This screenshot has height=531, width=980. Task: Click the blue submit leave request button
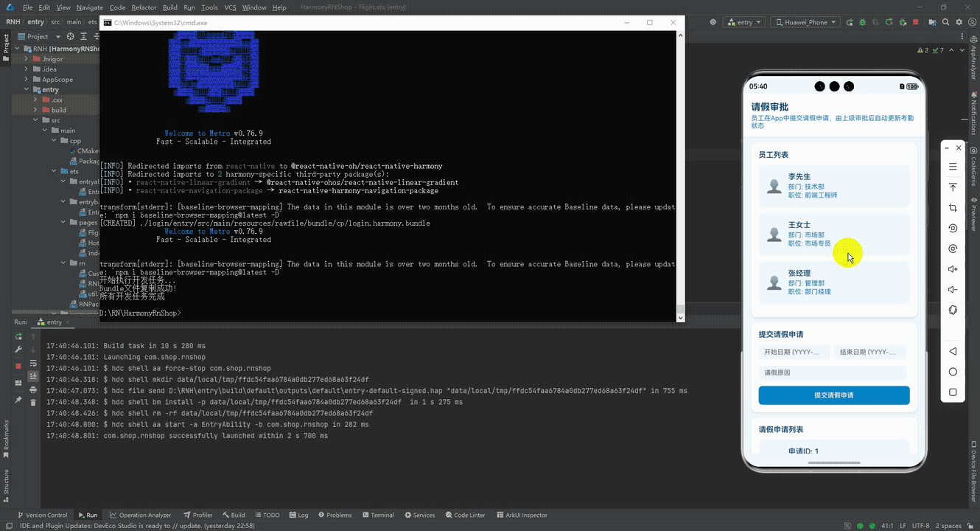(x=834, y=395)
